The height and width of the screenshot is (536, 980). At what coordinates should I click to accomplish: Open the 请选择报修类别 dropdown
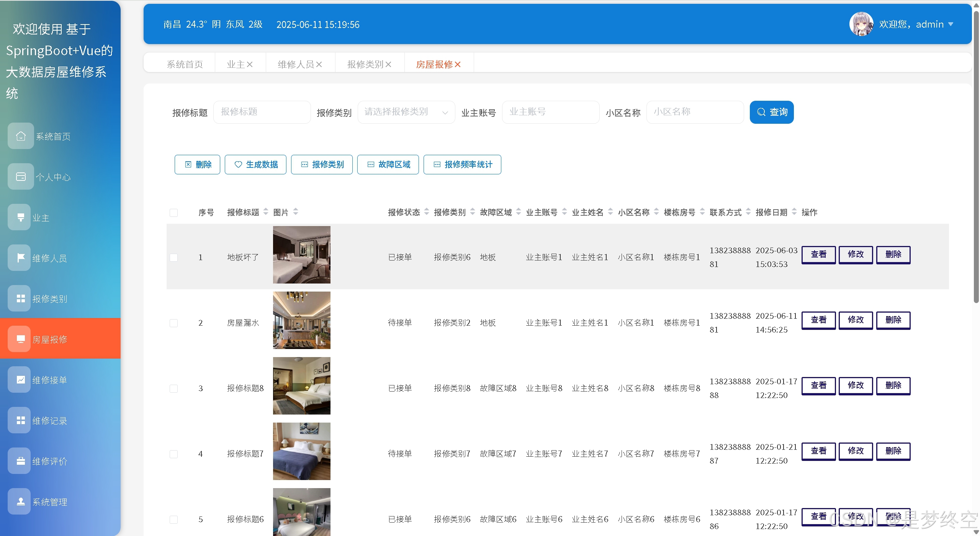click(406, 112)
